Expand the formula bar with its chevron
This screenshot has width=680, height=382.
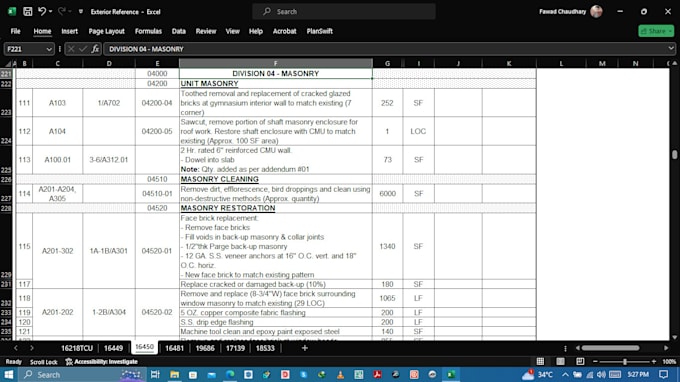[x=671, y=49]
